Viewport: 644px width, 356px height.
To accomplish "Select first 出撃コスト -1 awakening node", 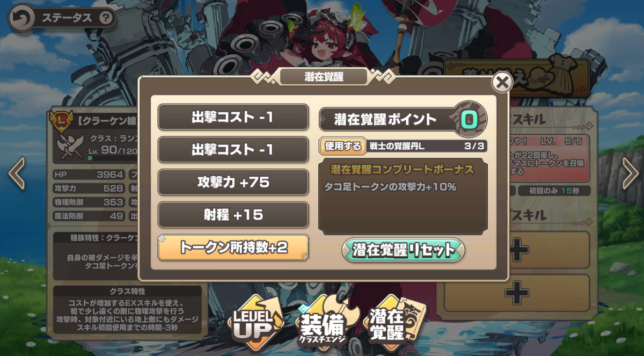I will tap(233, 117).
